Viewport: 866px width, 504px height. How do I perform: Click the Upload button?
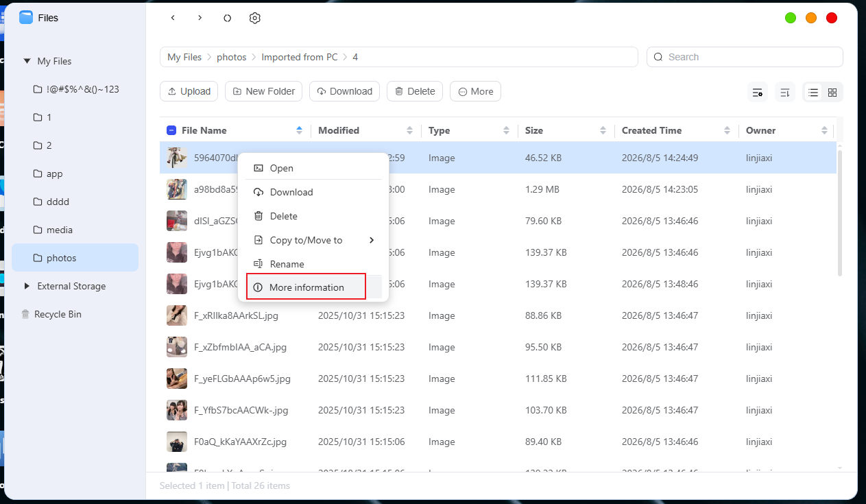pyautogui.click(x=189, y=91)
